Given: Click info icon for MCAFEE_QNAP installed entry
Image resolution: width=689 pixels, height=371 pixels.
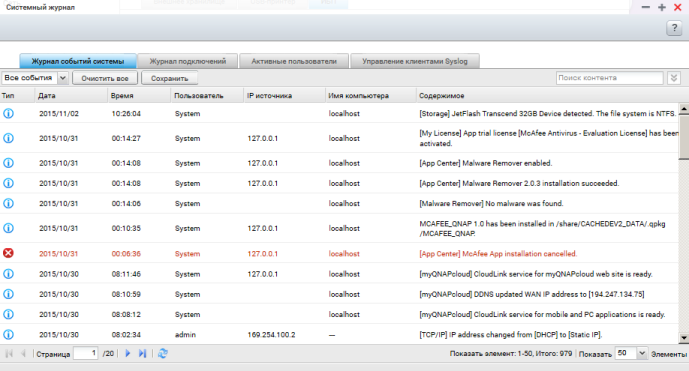Looking at the screenshot, I should tap(8, 228).
